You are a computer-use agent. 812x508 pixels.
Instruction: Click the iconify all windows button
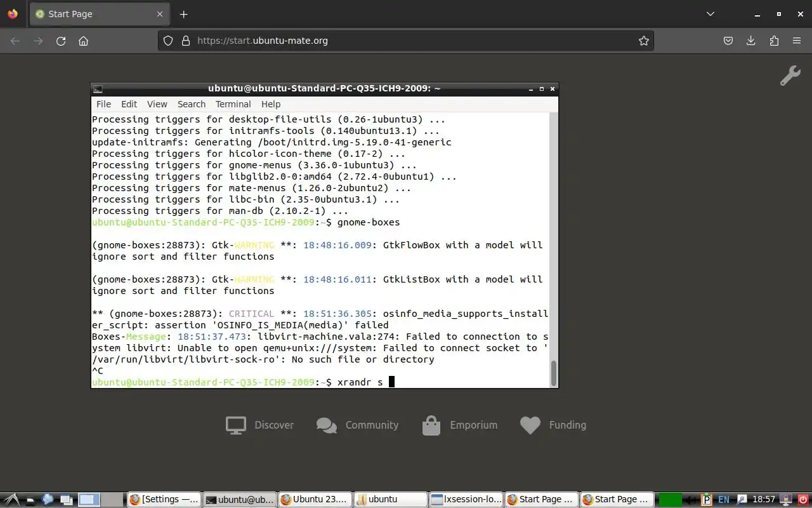click(67, 500)
